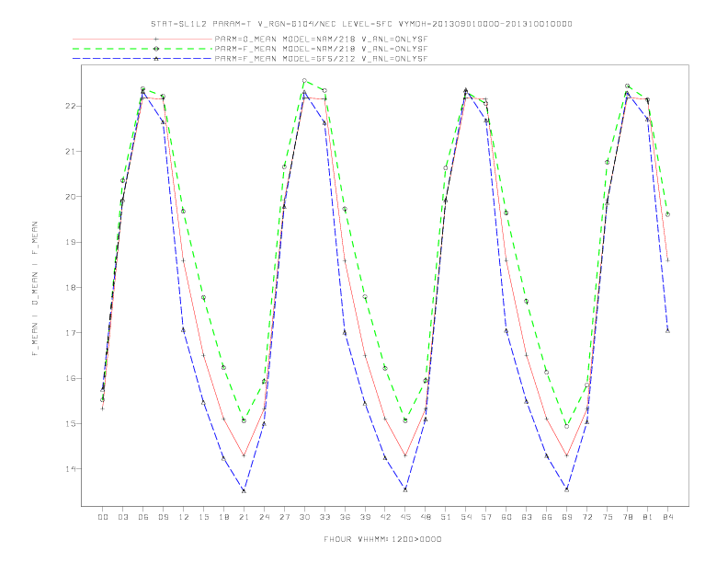
Task: Click x-axis forecast hour label 48
Action: click(426, 517)
